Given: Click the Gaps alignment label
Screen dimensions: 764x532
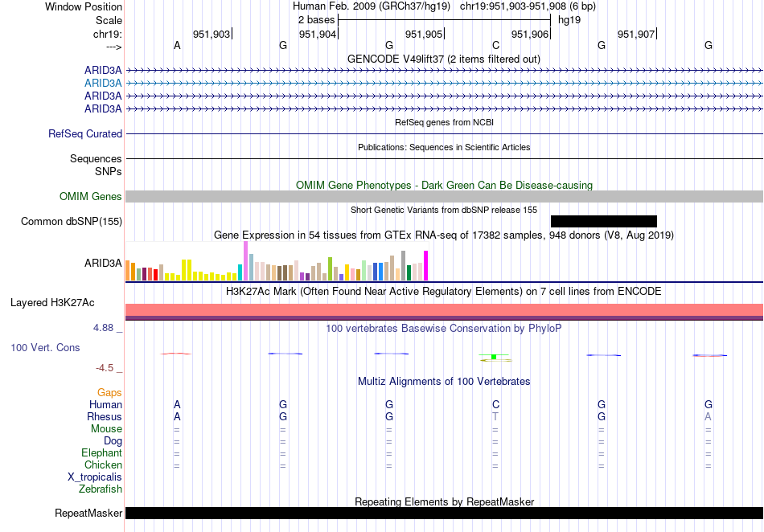Looking at the screenshot, I should [109, 393].
